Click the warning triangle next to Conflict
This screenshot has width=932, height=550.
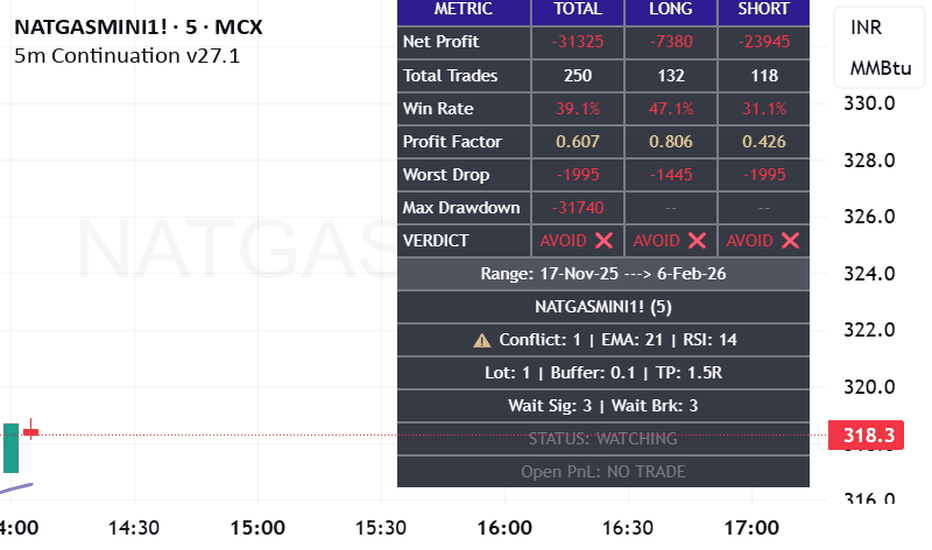click(x=482, y=340)
